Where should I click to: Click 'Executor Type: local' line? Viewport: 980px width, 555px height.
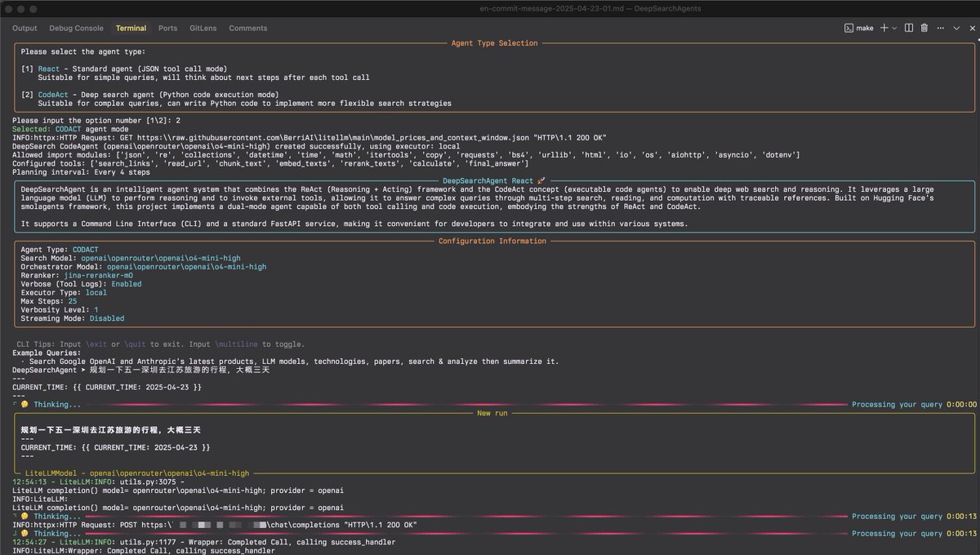(x=64, y=293)
